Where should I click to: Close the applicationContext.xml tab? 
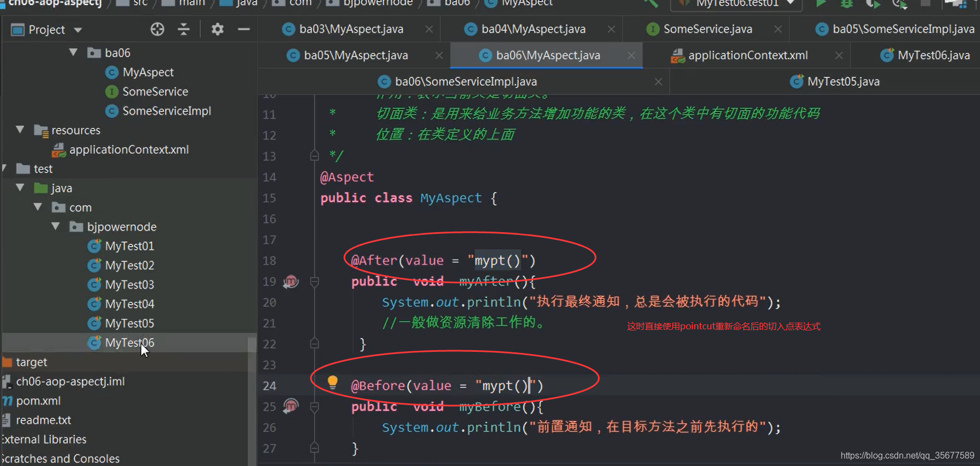[839, 55]
